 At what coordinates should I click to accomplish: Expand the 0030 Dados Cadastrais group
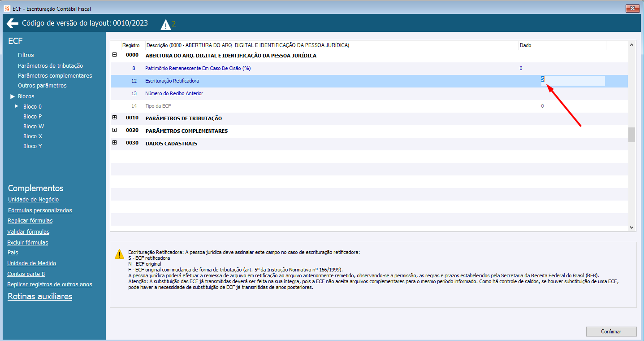[x=115, y=143]
